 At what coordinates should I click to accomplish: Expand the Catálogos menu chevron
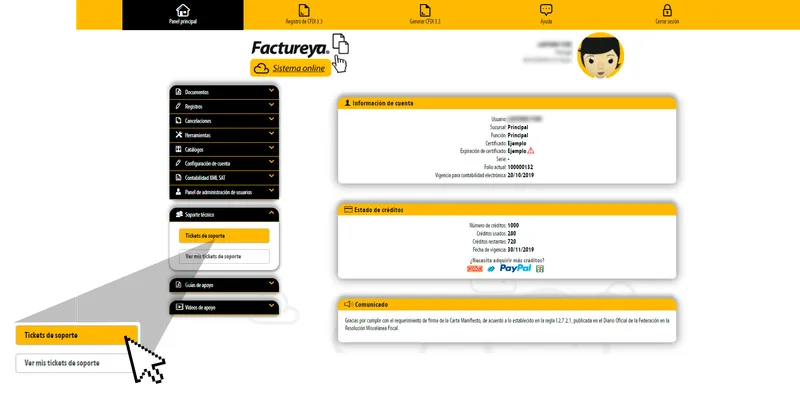coord(271,148)
